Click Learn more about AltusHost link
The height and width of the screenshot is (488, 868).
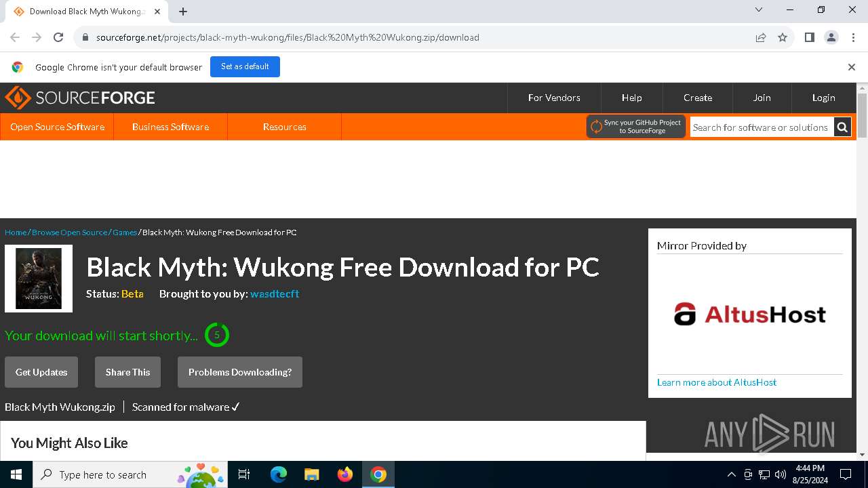click(x=717, y=382)
